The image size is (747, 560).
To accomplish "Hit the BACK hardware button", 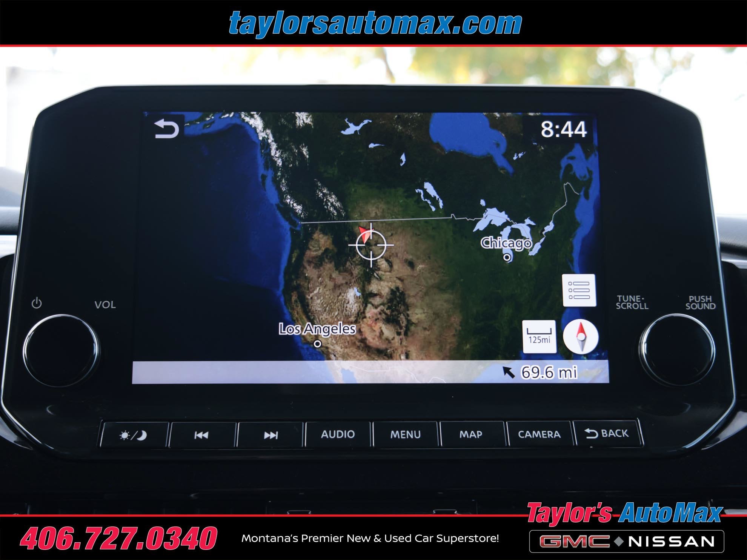I will pos(607,433).
